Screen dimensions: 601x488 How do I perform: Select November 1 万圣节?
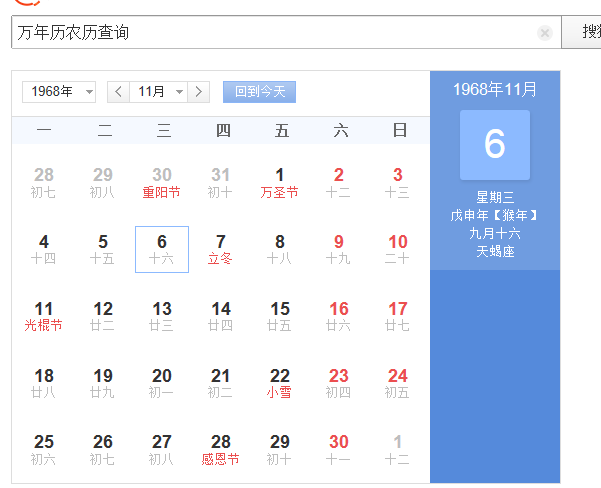pyautogui.click(x=280, y=183)
